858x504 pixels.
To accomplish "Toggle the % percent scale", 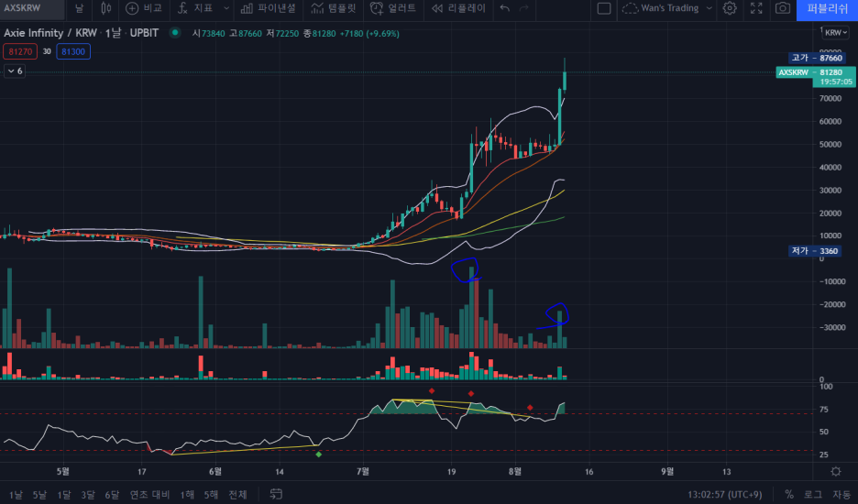I will tap(789, 495).
